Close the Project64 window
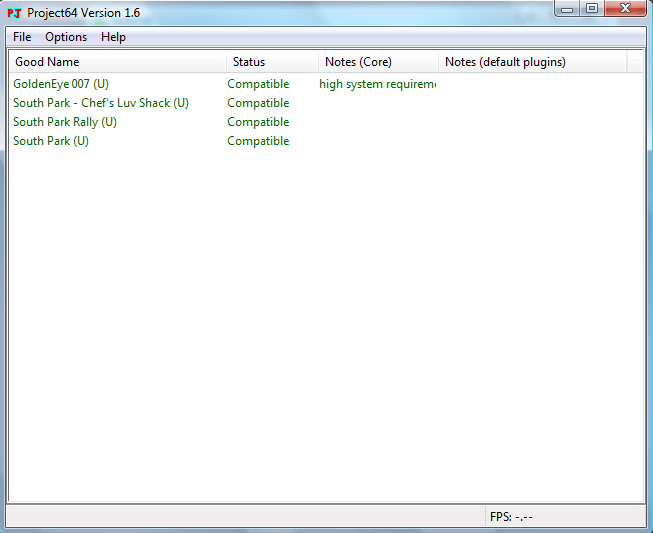Image resolution: width=653 pixels, height=533 pixels. tap(626, 9)
